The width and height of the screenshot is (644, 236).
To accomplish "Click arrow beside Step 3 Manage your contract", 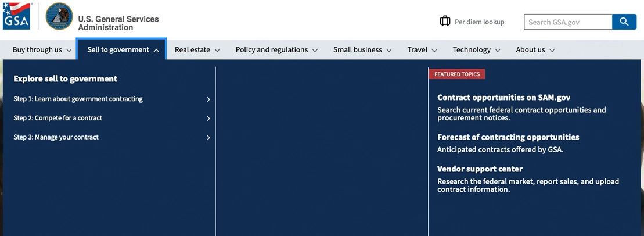I will pyautogui.click(x=208, y=138).
